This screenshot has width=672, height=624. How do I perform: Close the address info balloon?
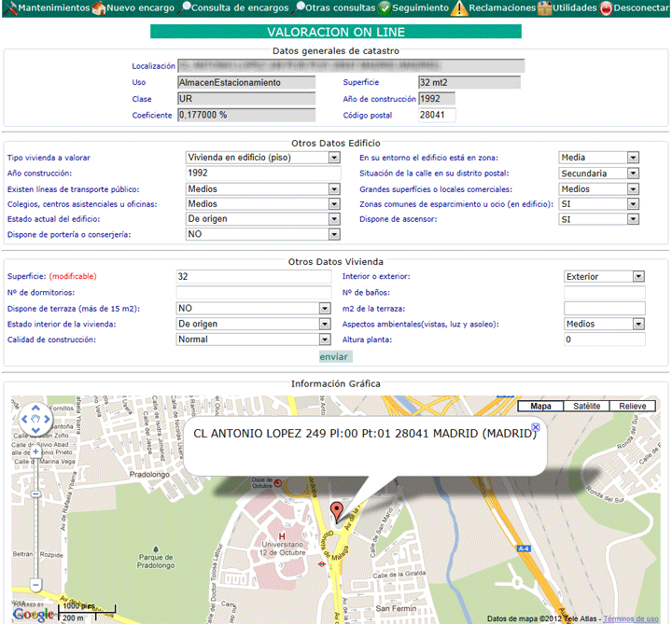pos(536,427)
